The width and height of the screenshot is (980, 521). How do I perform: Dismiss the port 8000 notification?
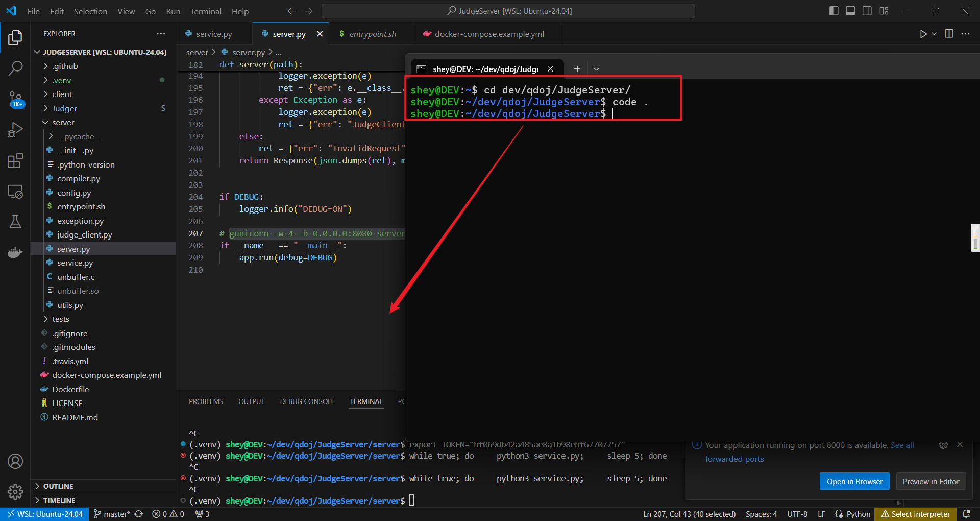pos(960,445)
